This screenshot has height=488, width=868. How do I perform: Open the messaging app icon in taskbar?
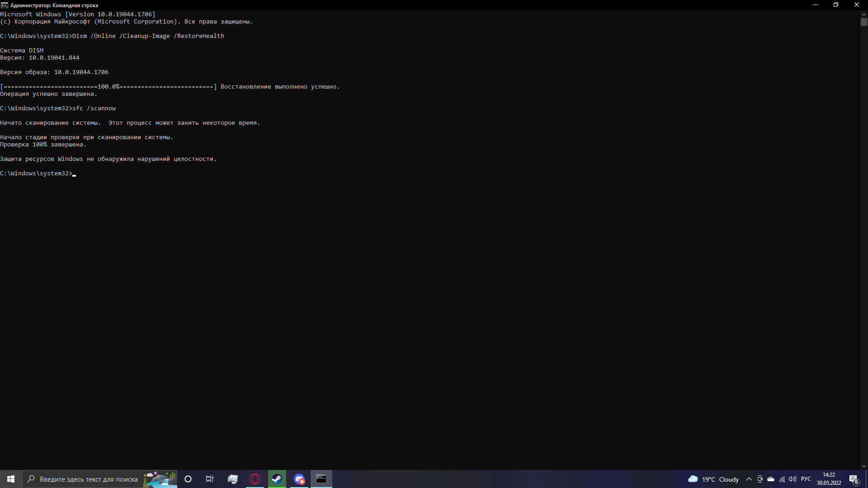pos(299,479)
